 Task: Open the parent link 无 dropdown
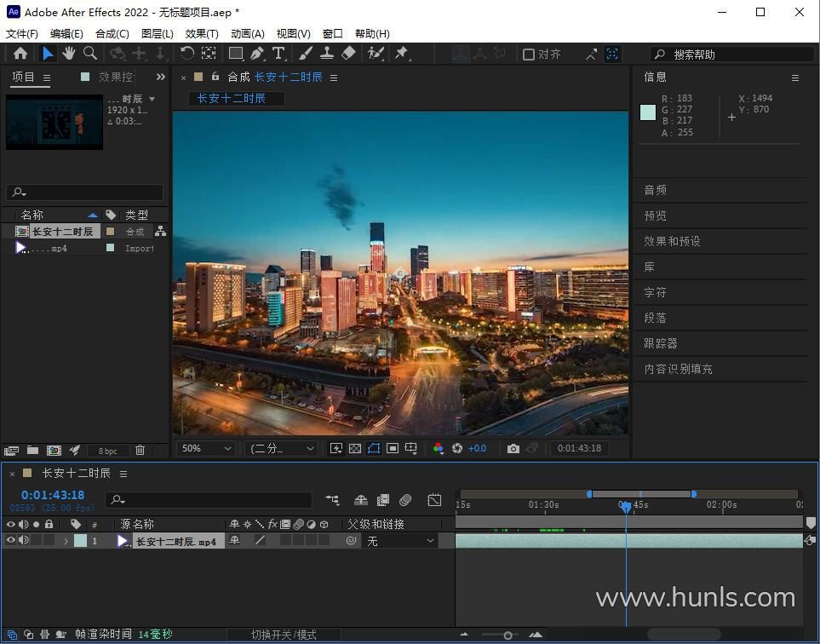tap(400, 541)
